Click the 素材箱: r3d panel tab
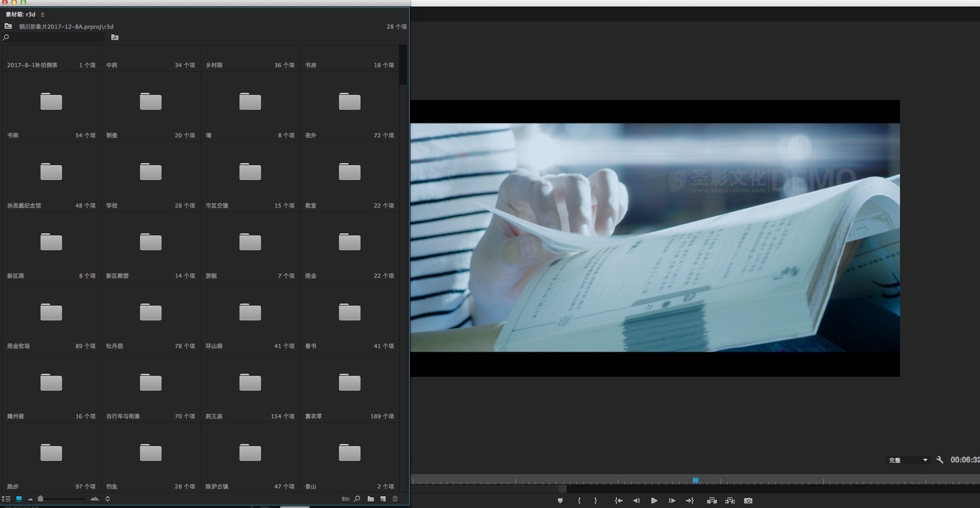 (x=21, y=14)
